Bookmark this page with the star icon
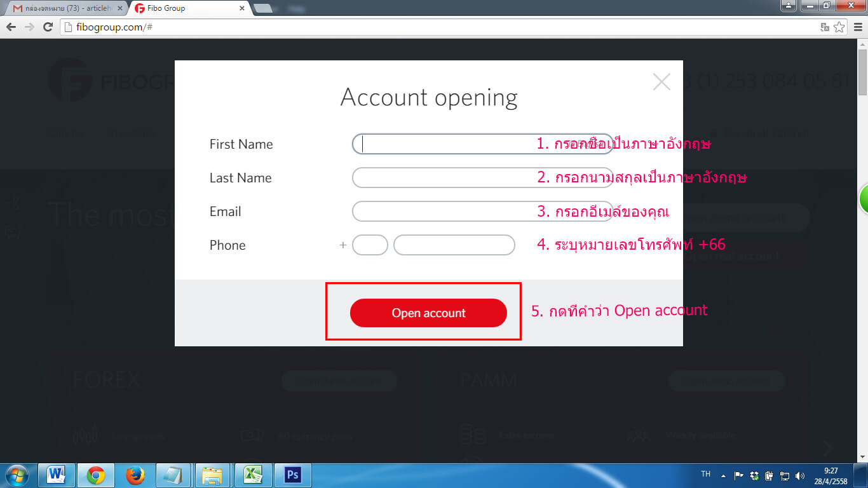The image size is (868, 488). coord(839,27)
